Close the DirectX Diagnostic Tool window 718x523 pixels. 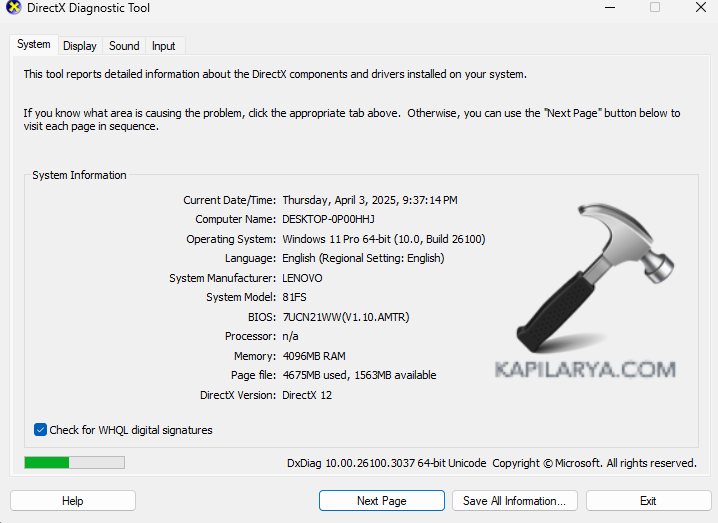click(701, 7)
